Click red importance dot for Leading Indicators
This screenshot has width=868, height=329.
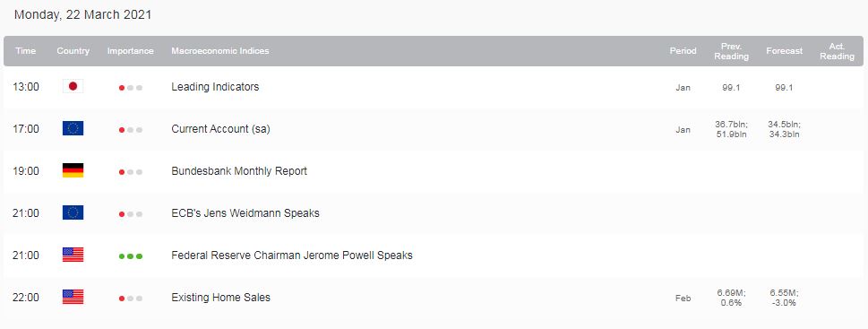(122, 88)
